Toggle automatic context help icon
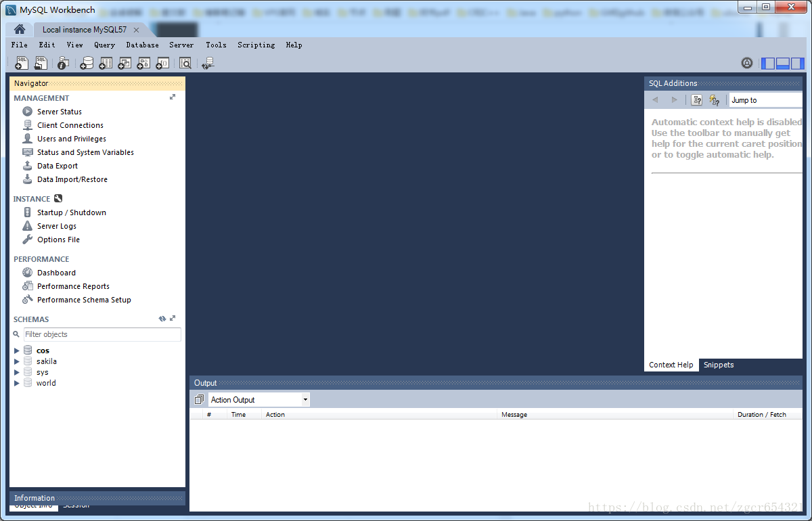812x521 pixels. pos(715,100)
